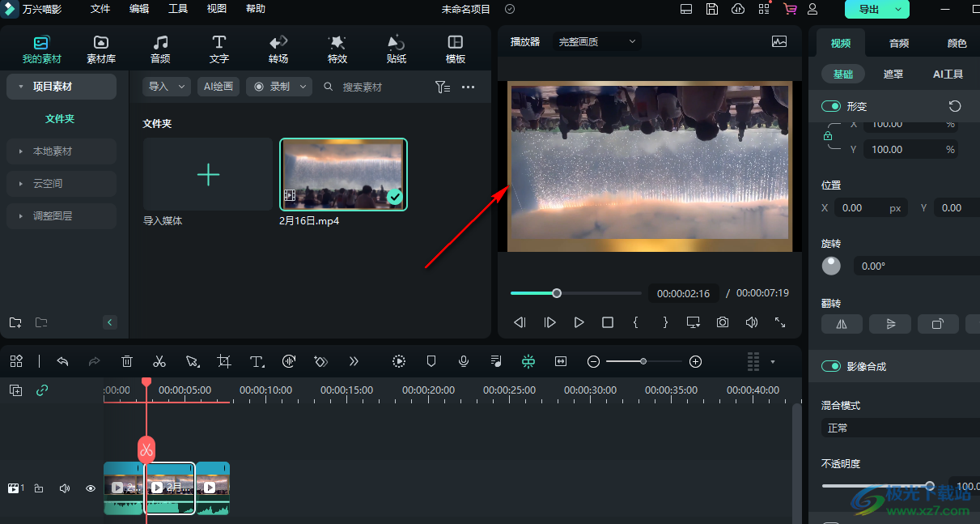Reset 形变 transform with the circular arrow icon
This screenshot has width=980, height=524.
pyautogui.click(x=955, y=106)
